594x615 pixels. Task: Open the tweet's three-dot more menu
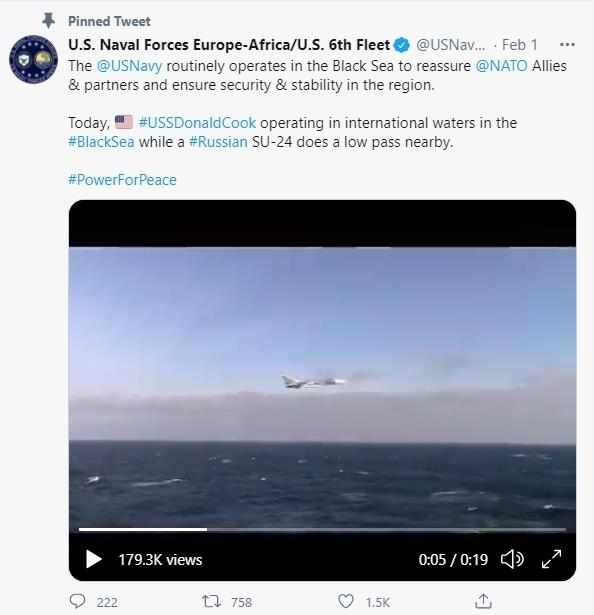tap(567, 45)
